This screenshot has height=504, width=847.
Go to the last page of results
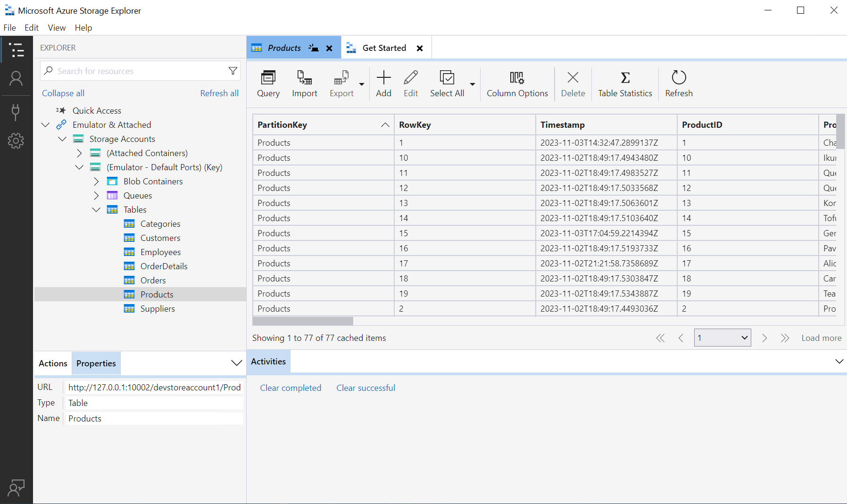pos(785,338)
